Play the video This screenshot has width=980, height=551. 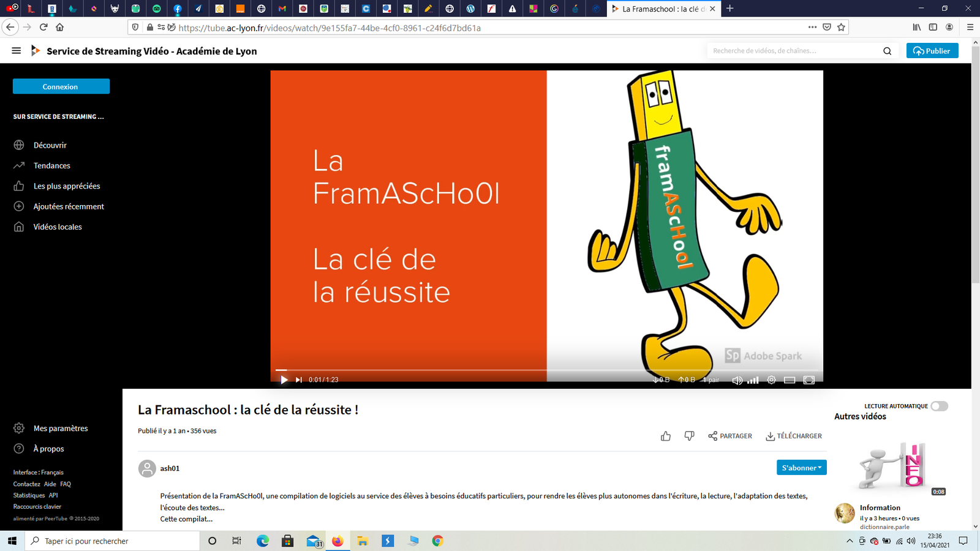tap(284, 380)
